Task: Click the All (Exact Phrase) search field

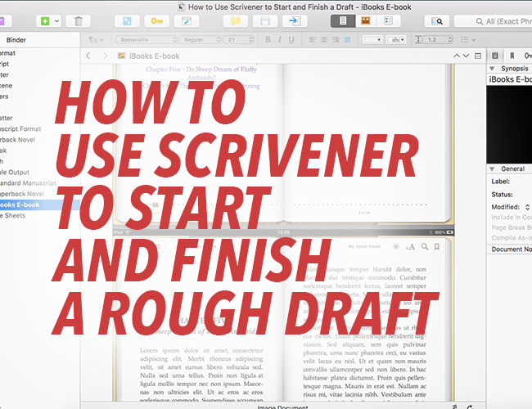Action: click(494, 21)
